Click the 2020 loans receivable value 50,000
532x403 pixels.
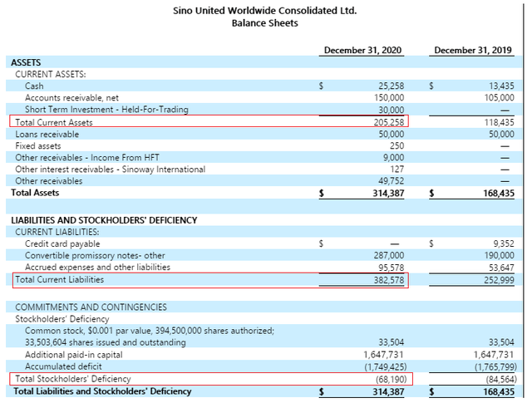click(x=392, y=135)
